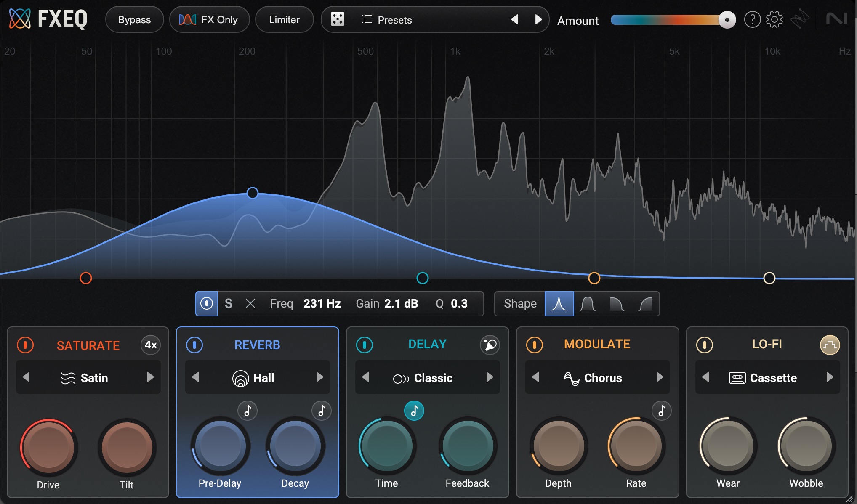The width and height of the screenshot is (857, 504).
Task: Toggle tempo sync note for Reverb Decay
Action: pyautogui.click(x=322, y=411)
